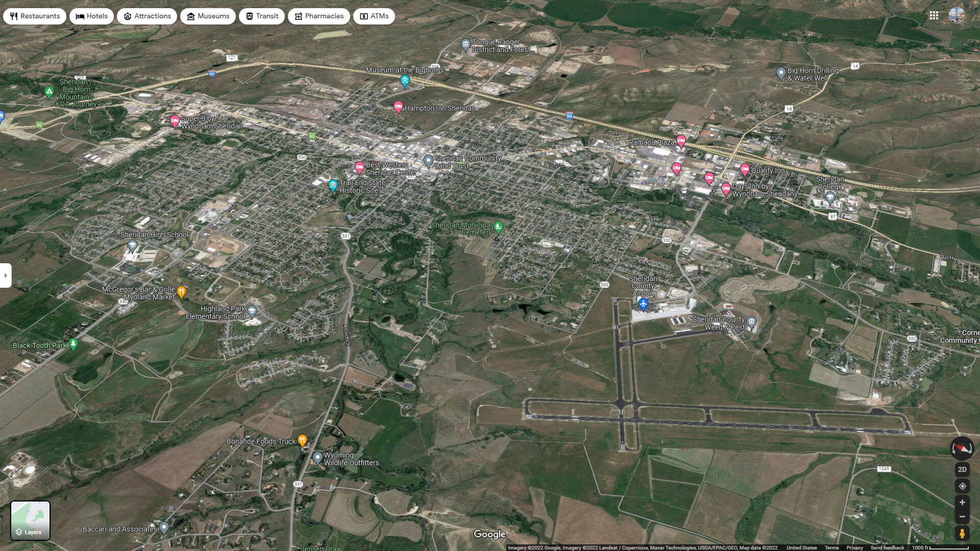Filter map by Restaurants
This screenshot has width=980, height=551.
(35, 16)
